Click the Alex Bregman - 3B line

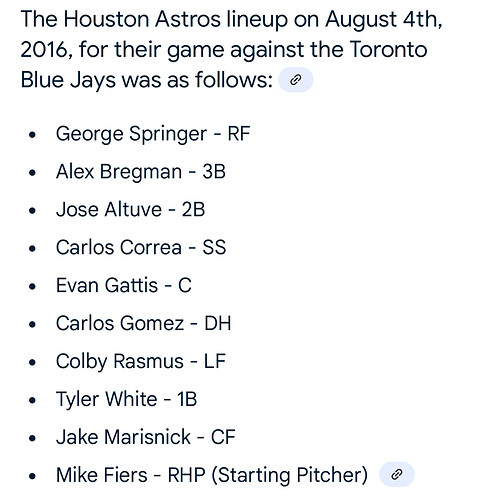coord(141,172)
